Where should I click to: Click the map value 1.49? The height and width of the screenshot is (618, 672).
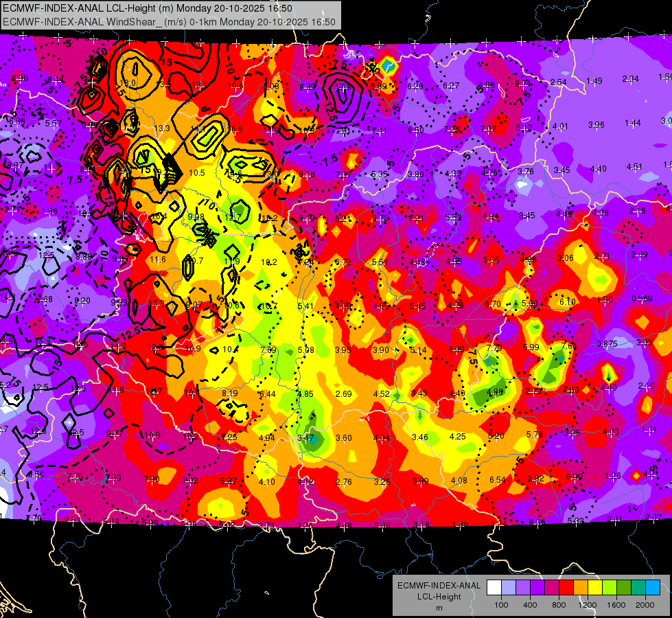tap(594, 80)
